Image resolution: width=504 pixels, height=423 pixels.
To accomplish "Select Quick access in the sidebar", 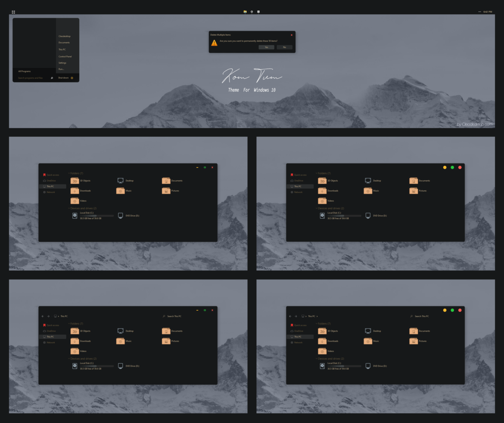I will tap(52, 175).
